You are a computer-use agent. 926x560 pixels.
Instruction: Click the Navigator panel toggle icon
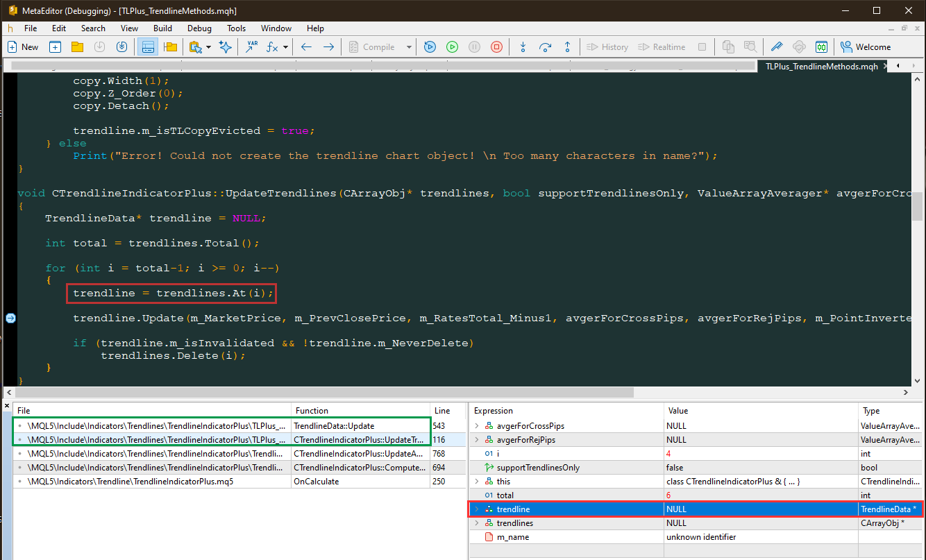pos(148,46)
